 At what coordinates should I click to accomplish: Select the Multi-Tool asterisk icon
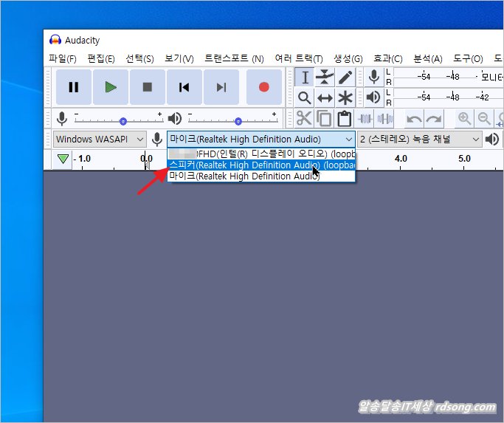pos(345,97)
